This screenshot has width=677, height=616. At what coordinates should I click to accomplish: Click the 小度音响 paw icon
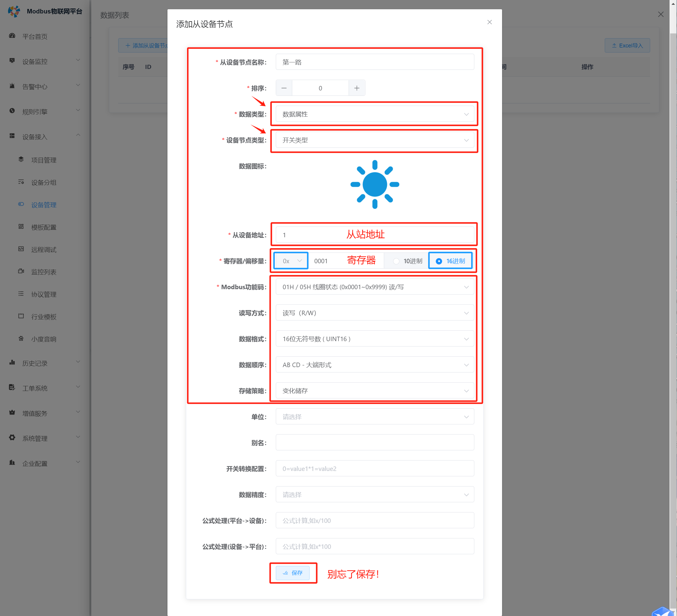[x=21, y=338]
